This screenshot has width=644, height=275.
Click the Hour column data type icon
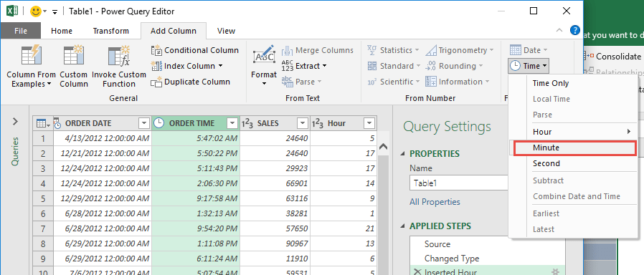pos(317,123)
